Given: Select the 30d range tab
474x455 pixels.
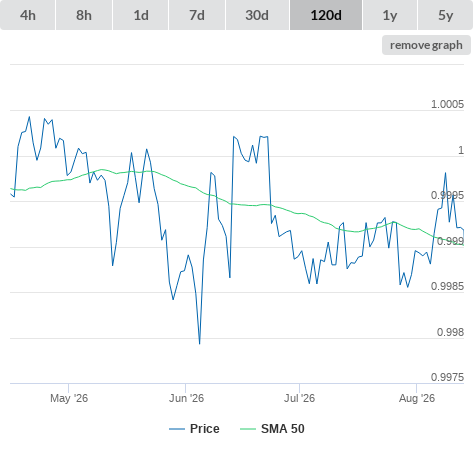Looking at the screenshot, I should point(257,15).
